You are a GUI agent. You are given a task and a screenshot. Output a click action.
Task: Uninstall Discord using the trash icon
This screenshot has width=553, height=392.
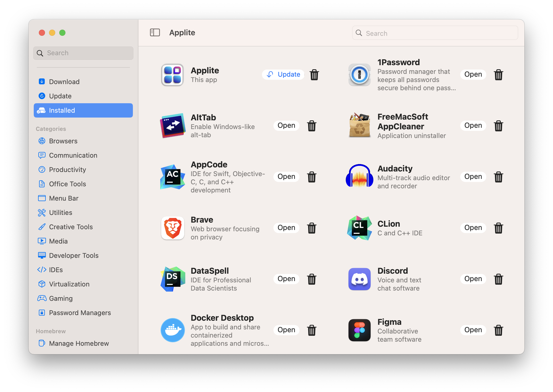499,279
